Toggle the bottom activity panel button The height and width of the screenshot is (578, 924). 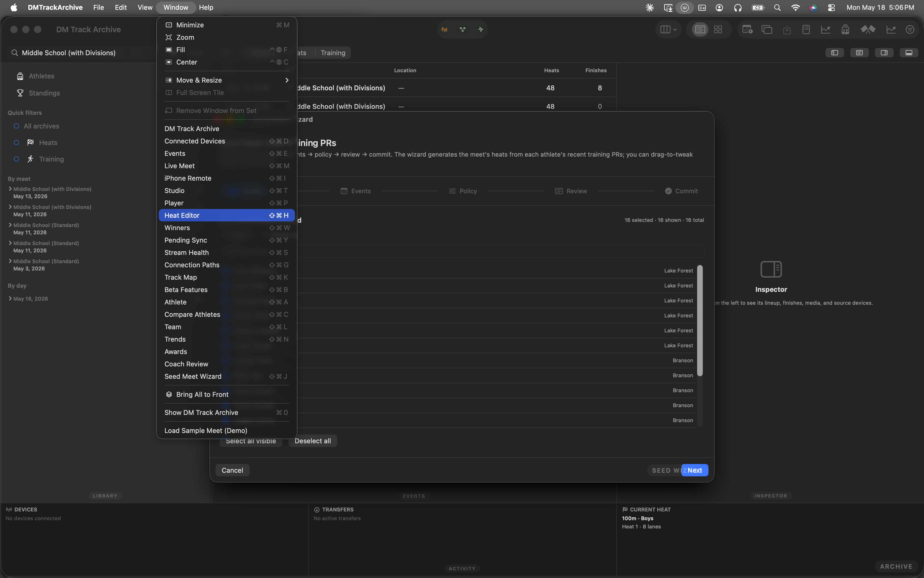click(909, 53)
